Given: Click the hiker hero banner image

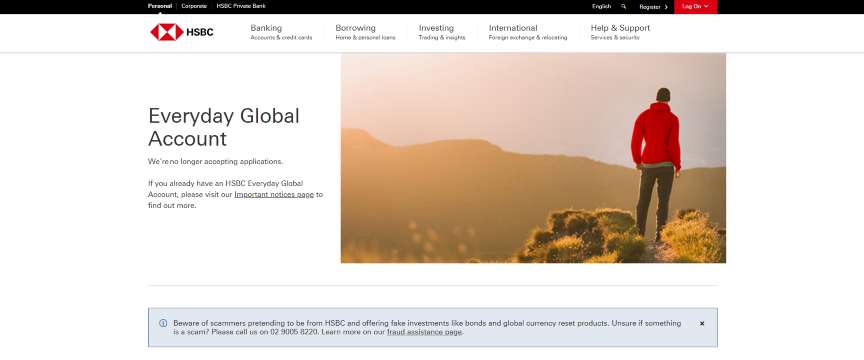Looking at the screenshot, I should tap(533, 158).
